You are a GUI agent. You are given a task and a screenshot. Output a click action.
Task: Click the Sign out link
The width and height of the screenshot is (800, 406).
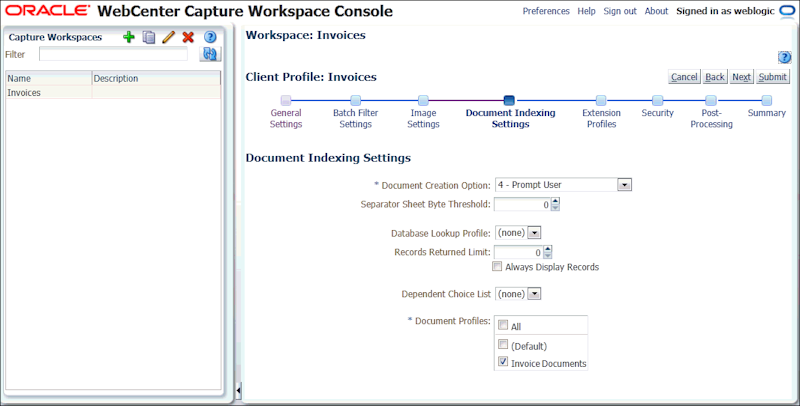[x=620, y=11]
